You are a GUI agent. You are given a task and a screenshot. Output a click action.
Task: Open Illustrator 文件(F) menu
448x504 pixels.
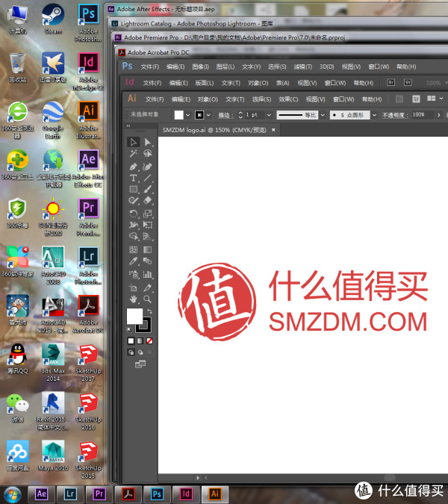pos(155,99)
